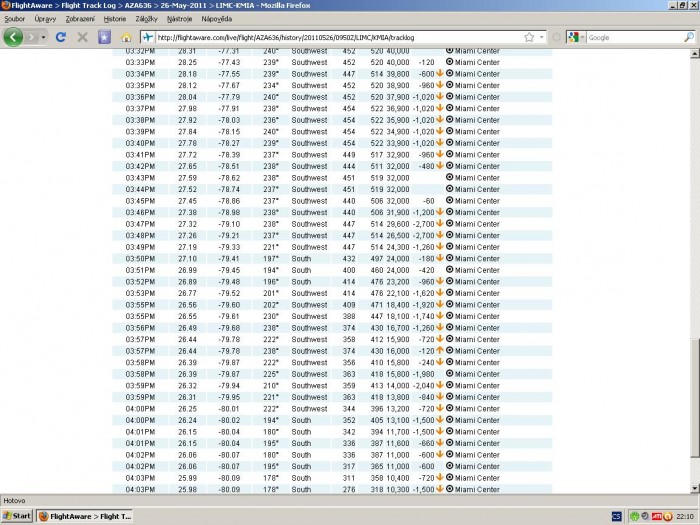Open the Úpravy menu
Viewport: 700px width, 525px height.
click(x=45, y=19)
